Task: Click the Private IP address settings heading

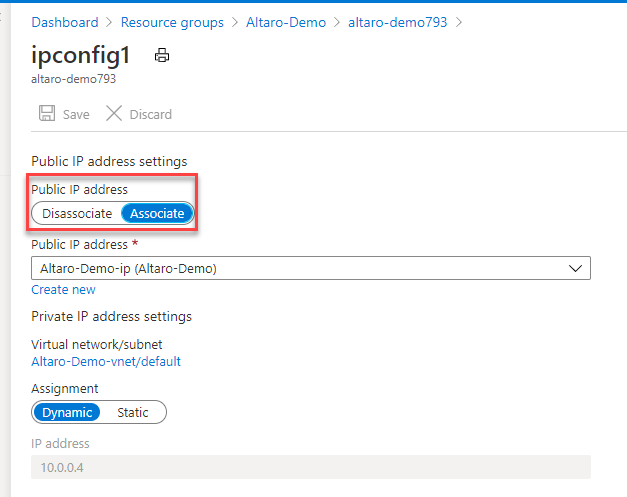Action: [x=112, y=317]
